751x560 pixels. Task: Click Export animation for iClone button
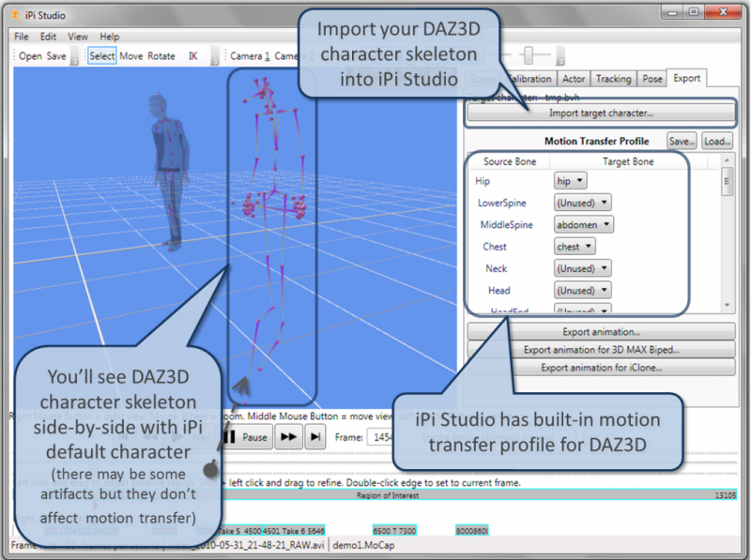[x=601, y=368]
